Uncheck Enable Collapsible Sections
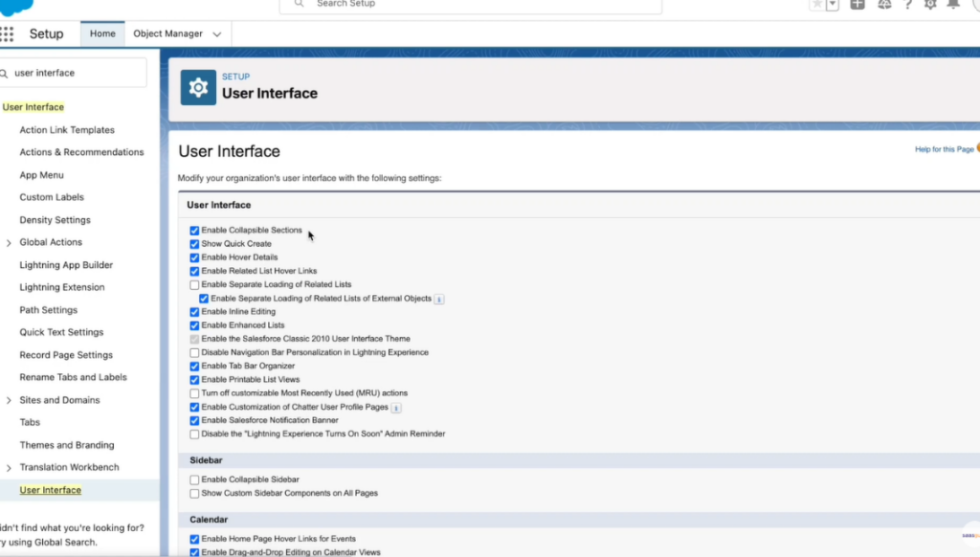The width and height of the screenshot is (980, 557). click(x=194, y=231)
